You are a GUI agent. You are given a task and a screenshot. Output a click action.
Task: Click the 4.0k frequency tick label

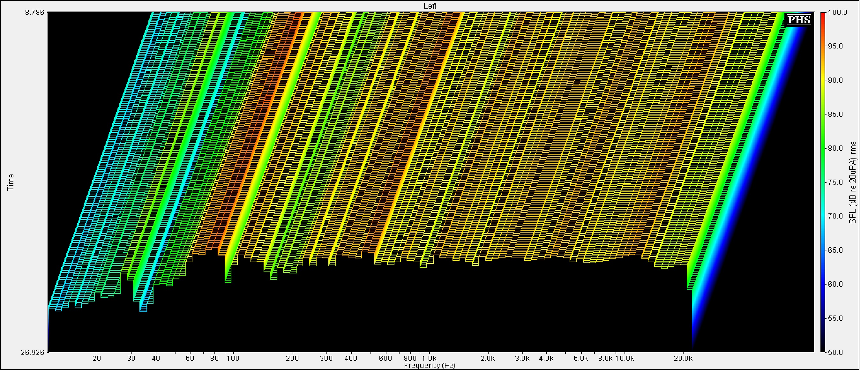(546, 359)
